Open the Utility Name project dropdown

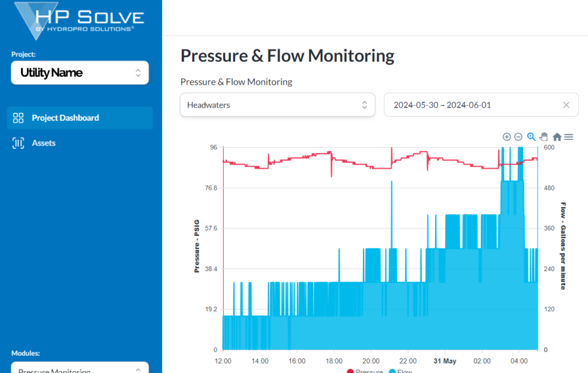click(x=80, y=73)
